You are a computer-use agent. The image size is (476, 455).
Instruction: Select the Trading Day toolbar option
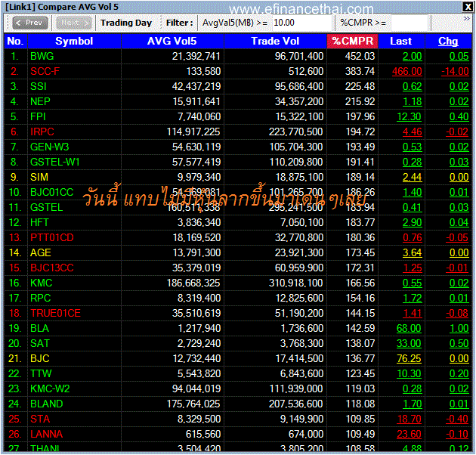pyautogui.click(x=126, y=23)
